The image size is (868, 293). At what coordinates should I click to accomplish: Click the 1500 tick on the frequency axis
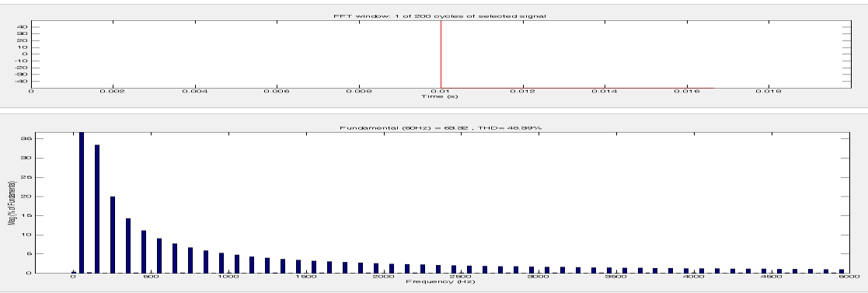pyautogui.click(x=305, y=277)
